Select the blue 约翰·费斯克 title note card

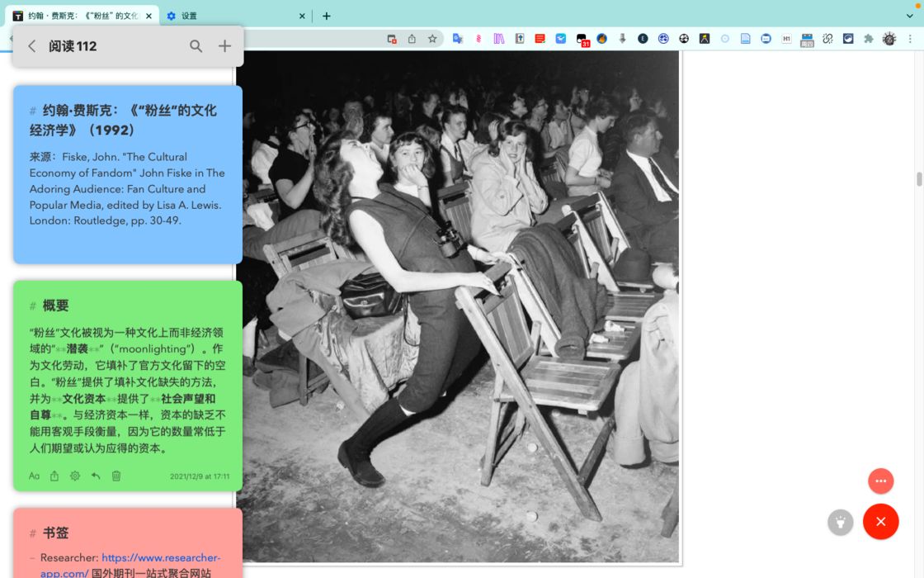128,174
